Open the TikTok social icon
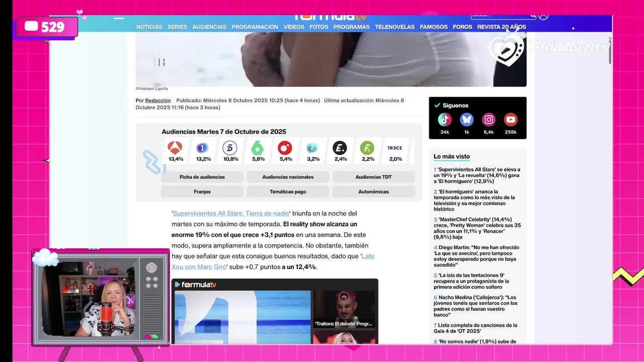Screen dimensions: 644x362 click(x=445, y=120)
